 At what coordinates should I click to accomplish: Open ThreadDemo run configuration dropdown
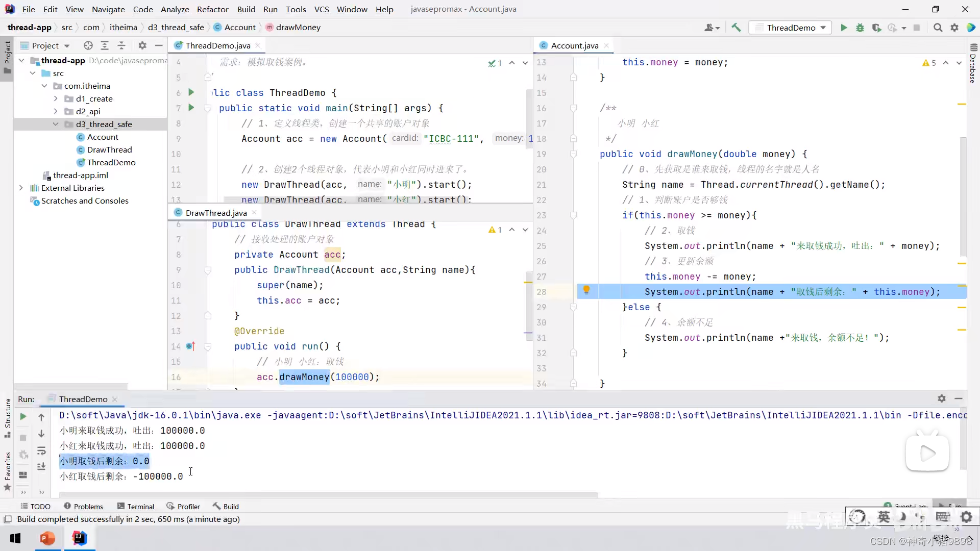coord(790,28)
